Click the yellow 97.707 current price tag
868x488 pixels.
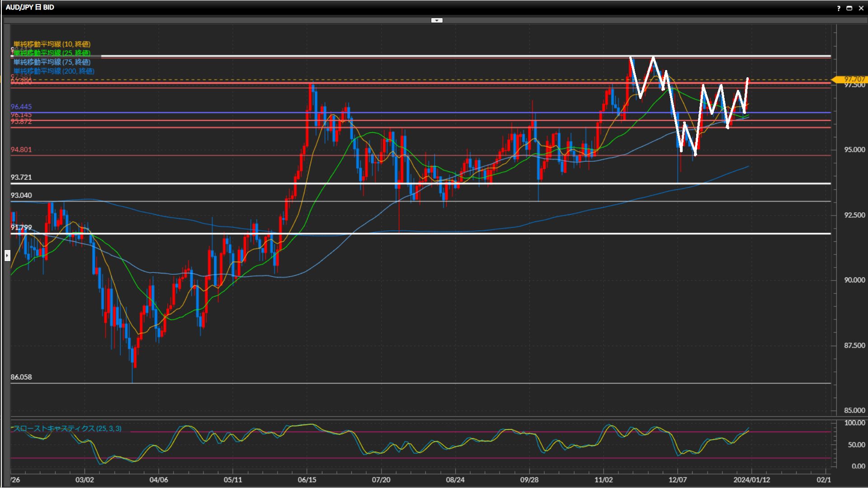[x=853, y=79]
